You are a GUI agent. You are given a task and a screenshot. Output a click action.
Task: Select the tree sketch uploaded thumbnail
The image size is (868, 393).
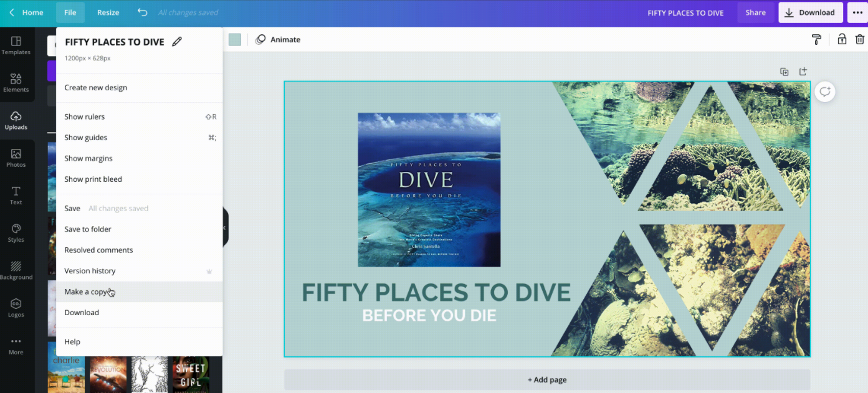[150, 374]
